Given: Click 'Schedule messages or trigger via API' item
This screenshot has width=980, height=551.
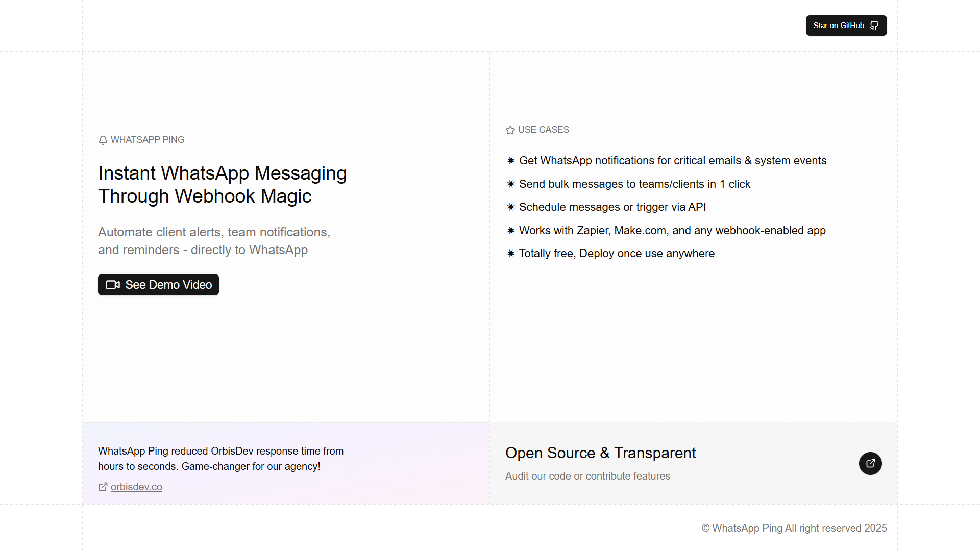Looking at the screenshot, I should click(612, 207).
